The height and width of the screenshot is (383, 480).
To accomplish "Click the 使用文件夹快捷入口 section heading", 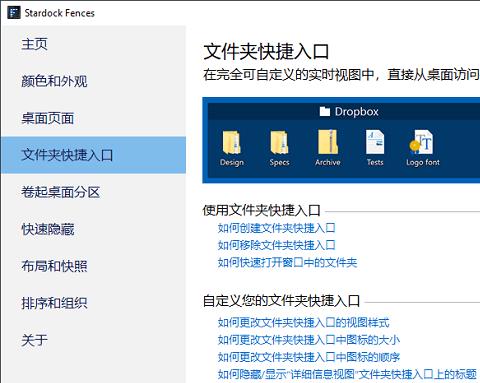I will coord(261,210).
